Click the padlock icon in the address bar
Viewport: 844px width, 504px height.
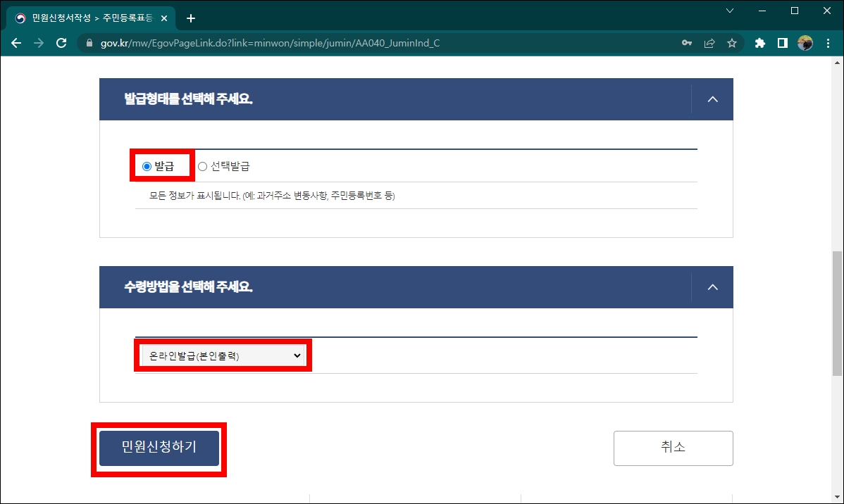(x=89, y=42)
